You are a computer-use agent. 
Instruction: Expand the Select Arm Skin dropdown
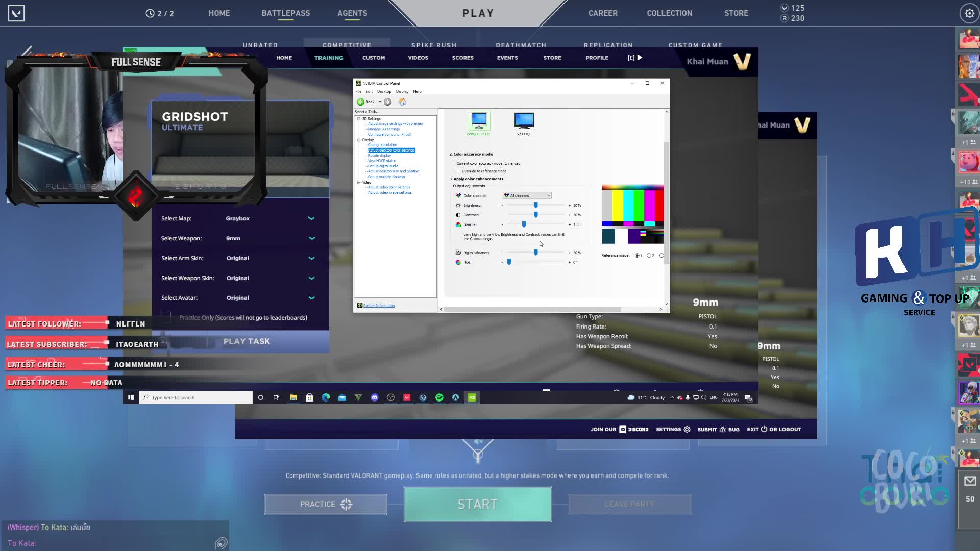tap(311, 258)
